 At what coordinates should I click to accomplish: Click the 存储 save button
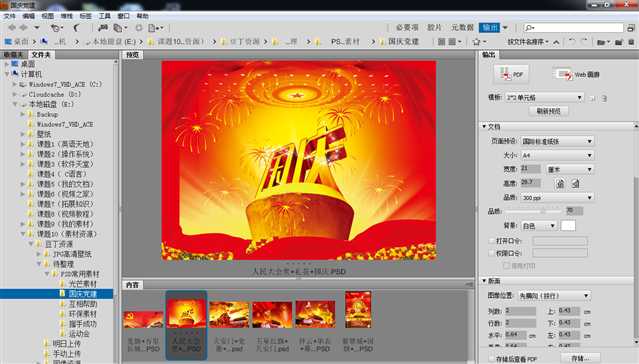click(581, 358)
